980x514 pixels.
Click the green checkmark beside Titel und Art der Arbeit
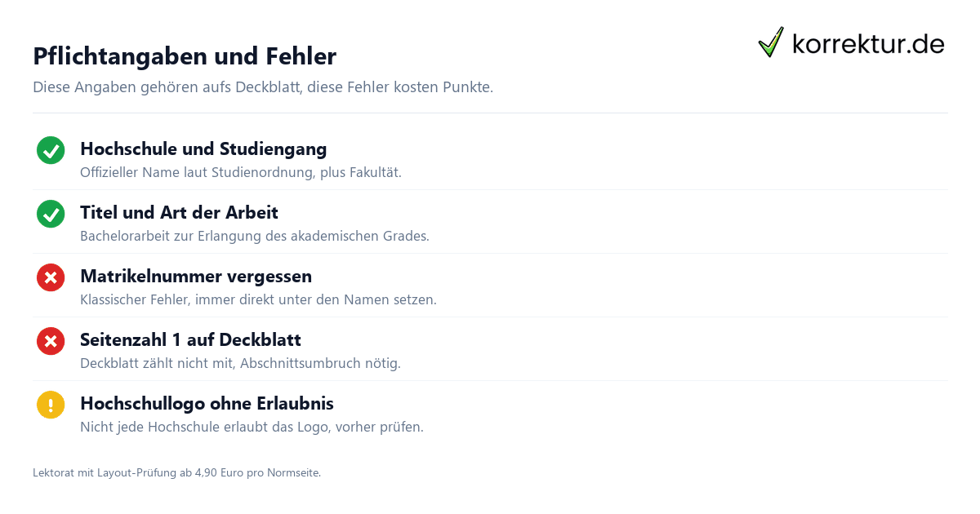pyautogui.click(x=51, y=215)
